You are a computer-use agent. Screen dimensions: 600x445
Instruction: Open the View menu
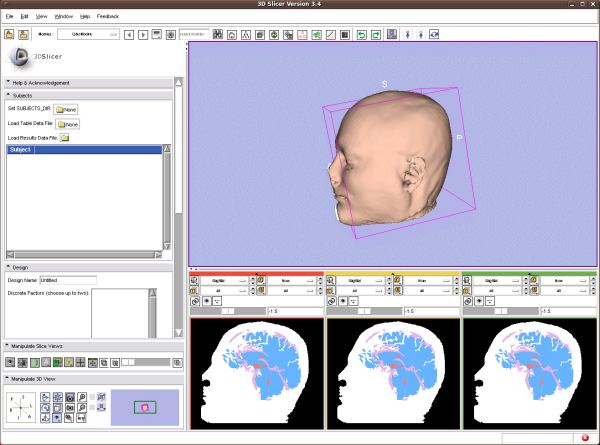click(x=42, y=16)
